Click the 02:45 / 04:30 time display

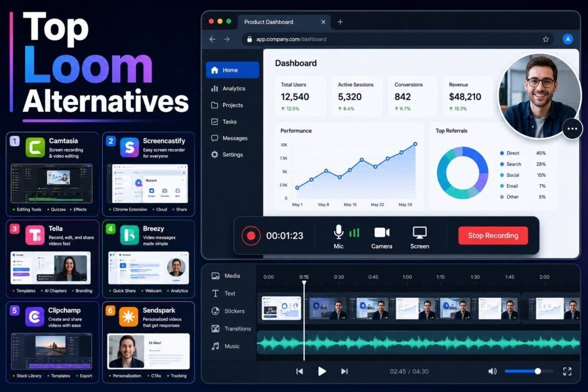tap(409, 371)
